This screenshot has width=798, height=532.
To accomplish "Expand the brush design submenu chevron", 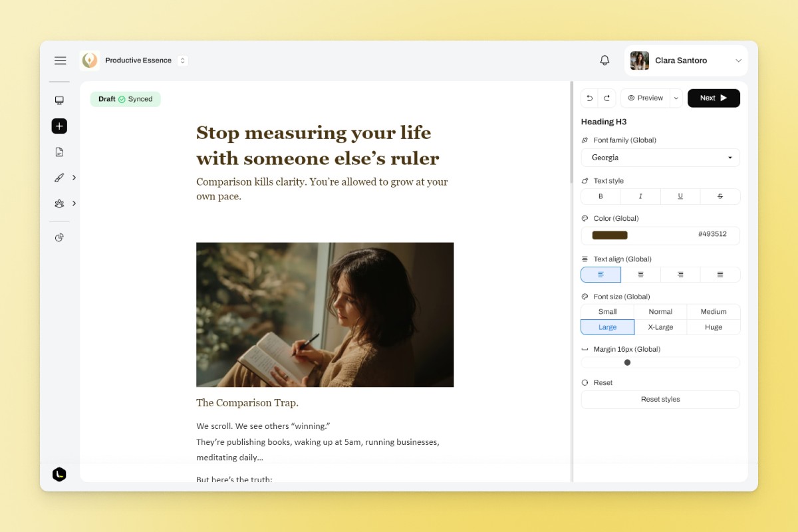I will pos(74,178).
